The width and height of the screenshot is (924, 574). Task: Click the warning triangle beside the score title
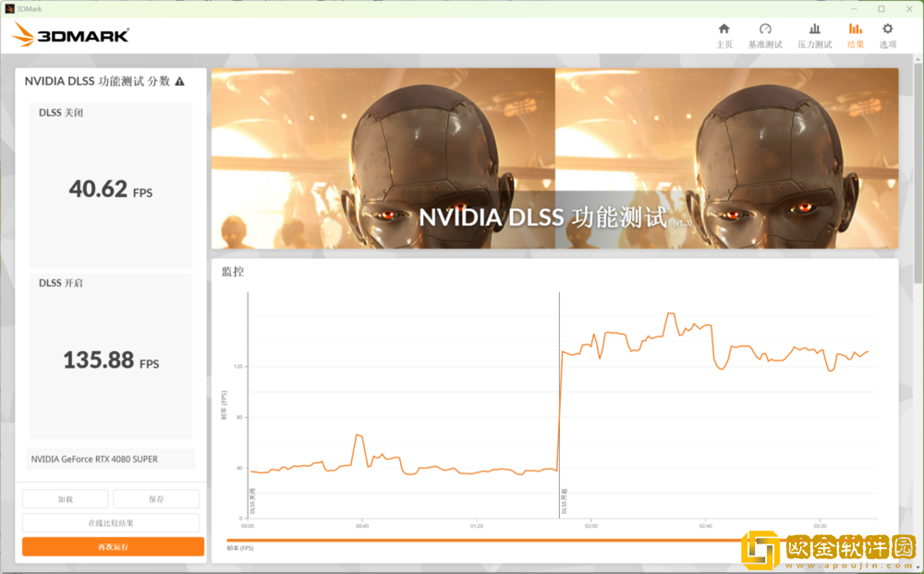(x=179, y=81)
